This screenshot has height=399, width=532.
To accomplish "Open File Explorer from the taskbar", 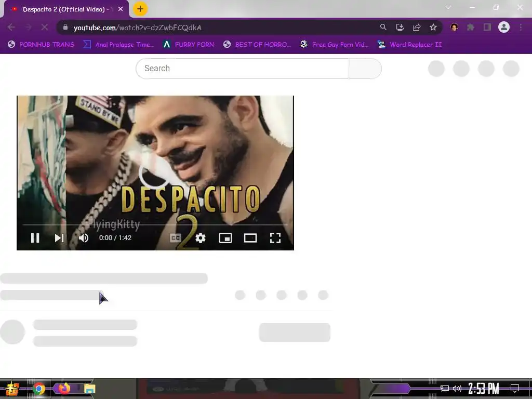I will [89, 389].
